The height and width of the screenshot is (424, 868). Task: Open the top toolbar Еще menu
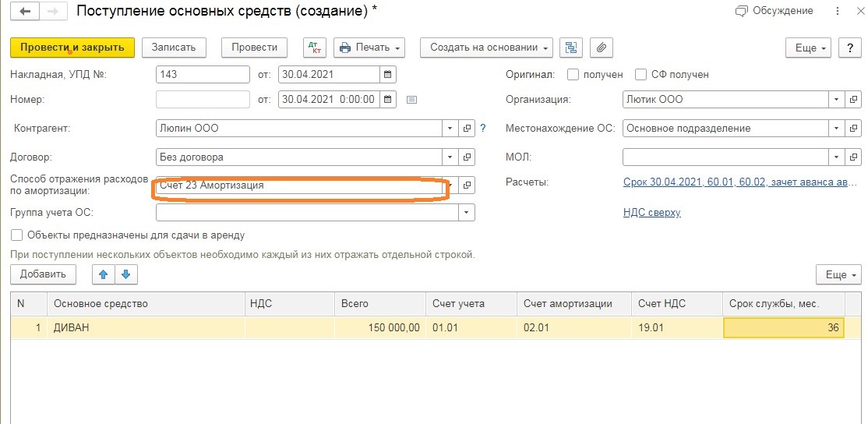pyautogui.click(x=809, y=48)
